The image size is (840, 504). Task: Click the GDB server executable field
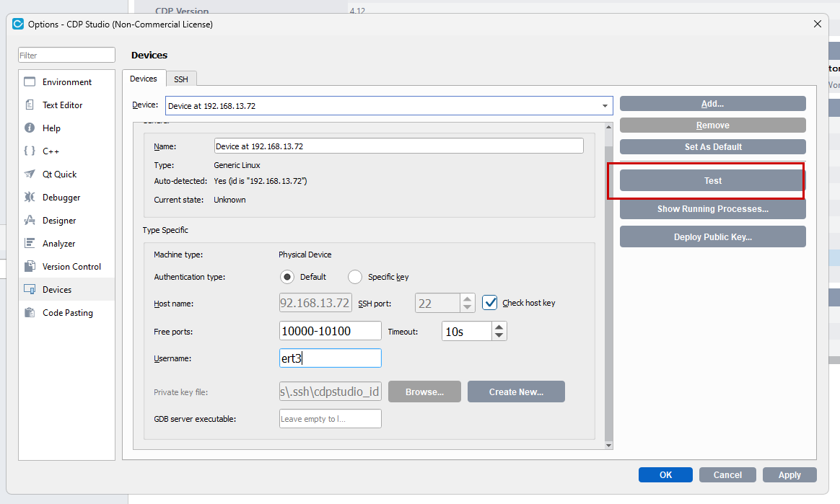330,418
